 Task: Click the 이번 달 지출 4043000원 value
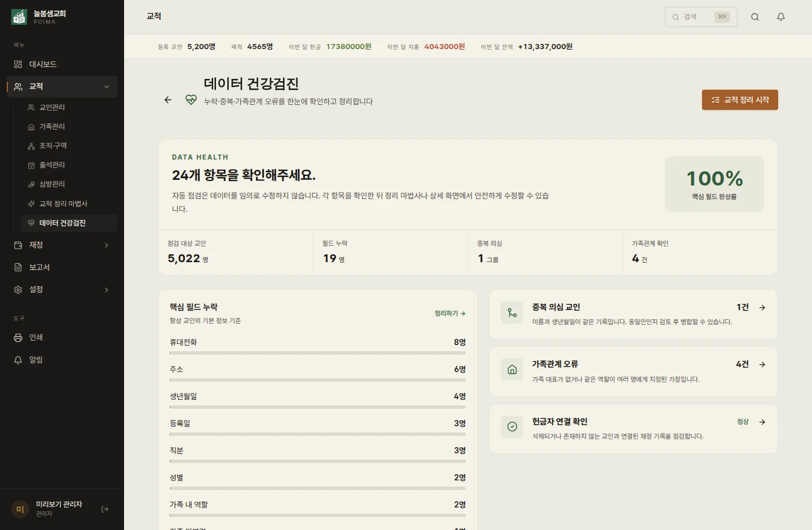click(444, 47)
